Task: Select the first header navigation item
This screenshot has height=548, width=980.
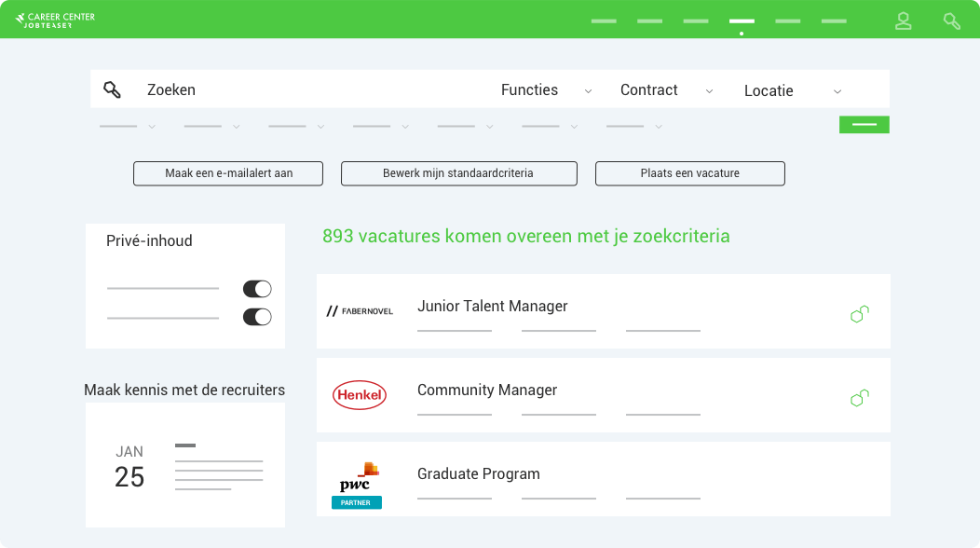Action: point(604,21)
